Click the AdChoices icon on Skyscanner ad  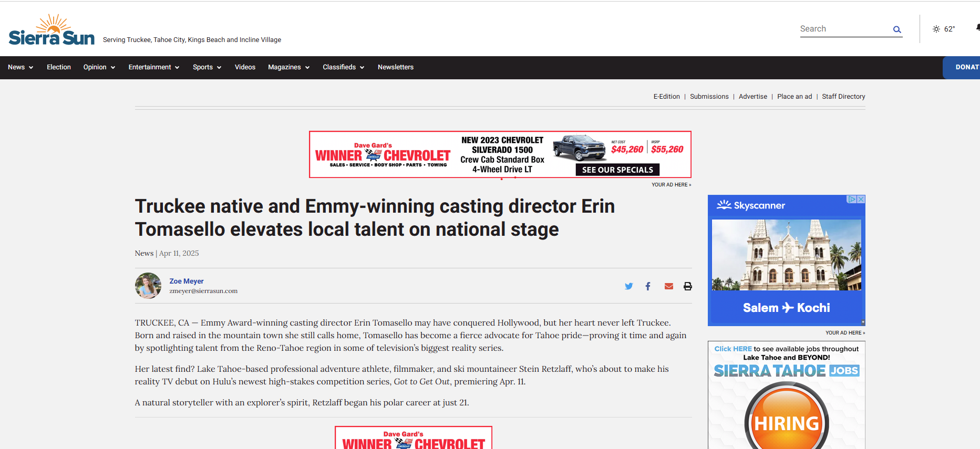click(852, 199)
